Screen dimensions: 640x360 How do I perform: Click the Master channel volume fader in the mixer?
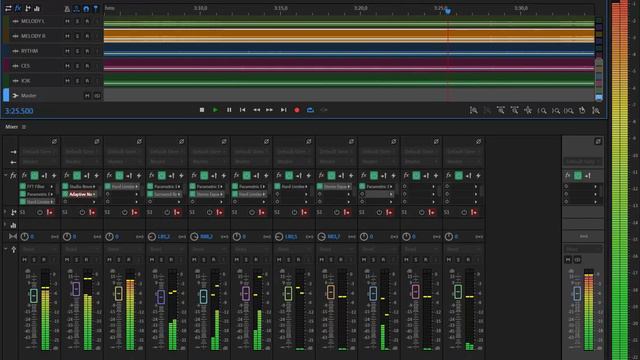coord(577,293)
